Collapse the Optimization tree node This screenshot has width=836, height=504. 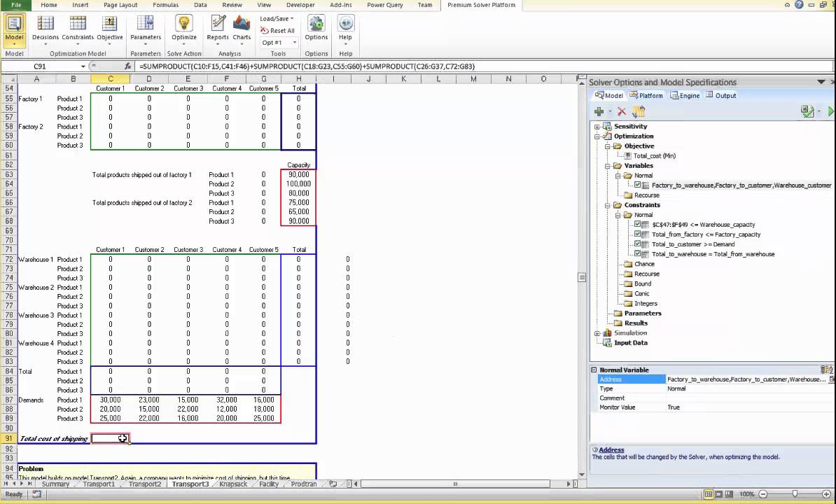(x=597, y=136)
